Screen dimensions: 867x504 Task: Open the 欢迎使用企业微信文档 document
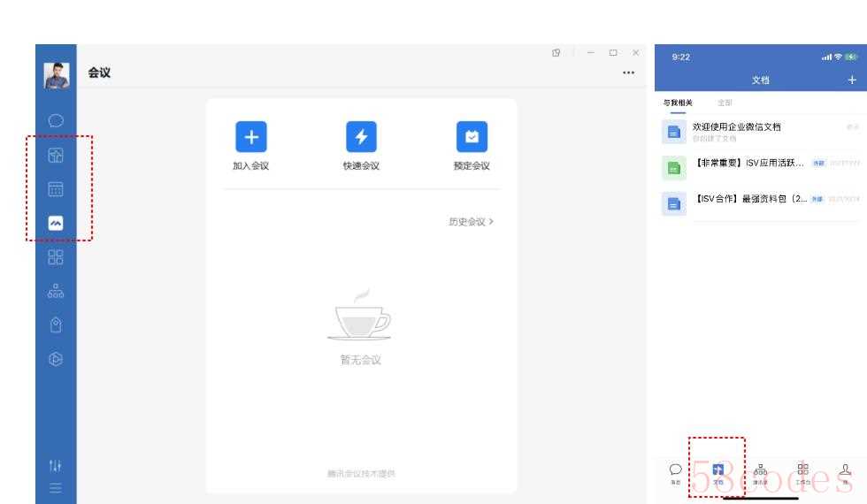761,132
